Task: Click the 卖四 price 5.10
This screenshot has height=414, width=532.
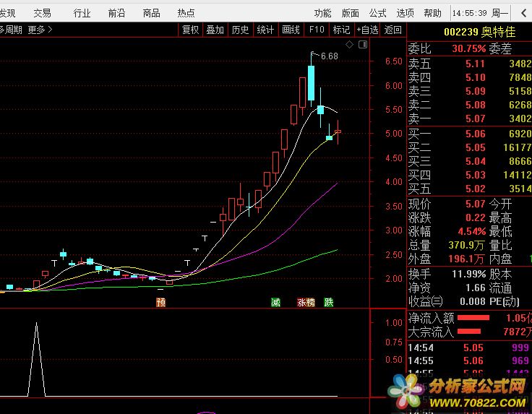Action: pyautogui.click(x=476, y=77)
